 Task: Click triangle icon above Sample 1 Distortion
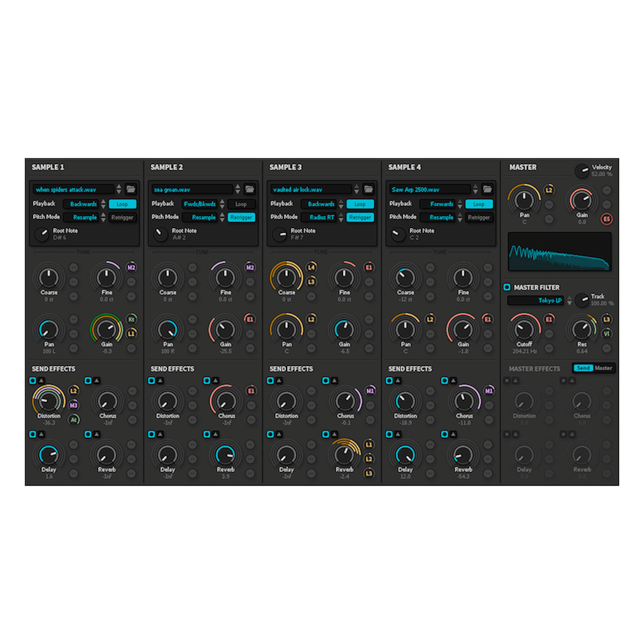41,381
